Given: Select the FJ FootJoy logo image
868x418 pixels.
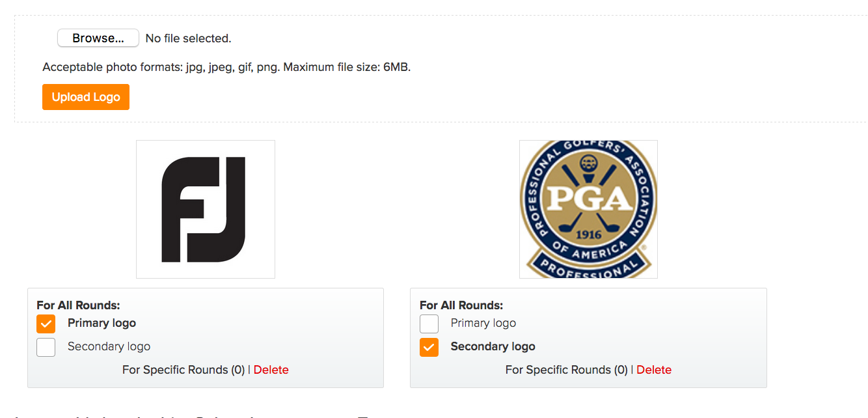Looking at the screenshot, I should click(x=206, y=209).
